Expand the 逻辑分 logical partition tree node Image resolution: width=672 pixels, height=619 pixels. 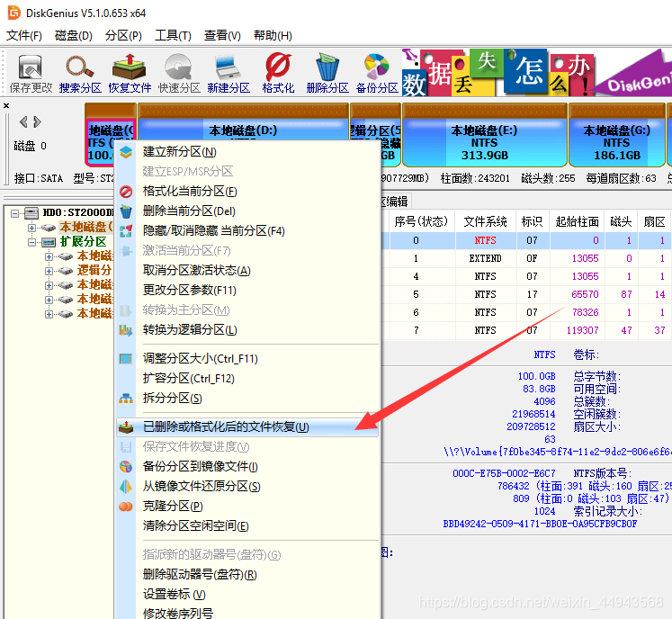[x=49, y=271]
